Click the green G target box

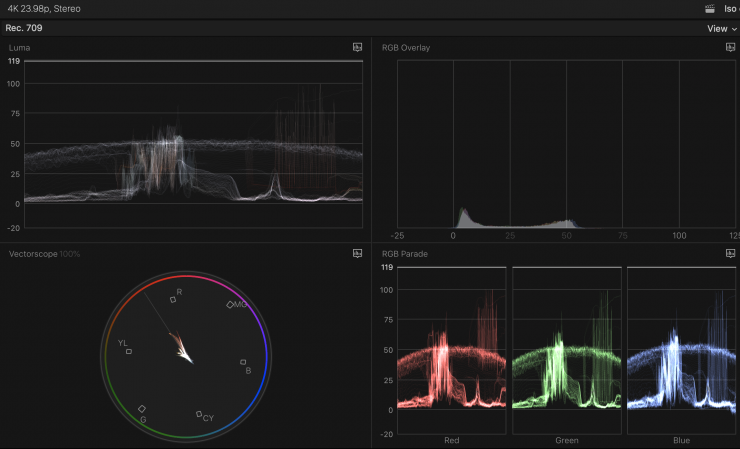(142, 408)
